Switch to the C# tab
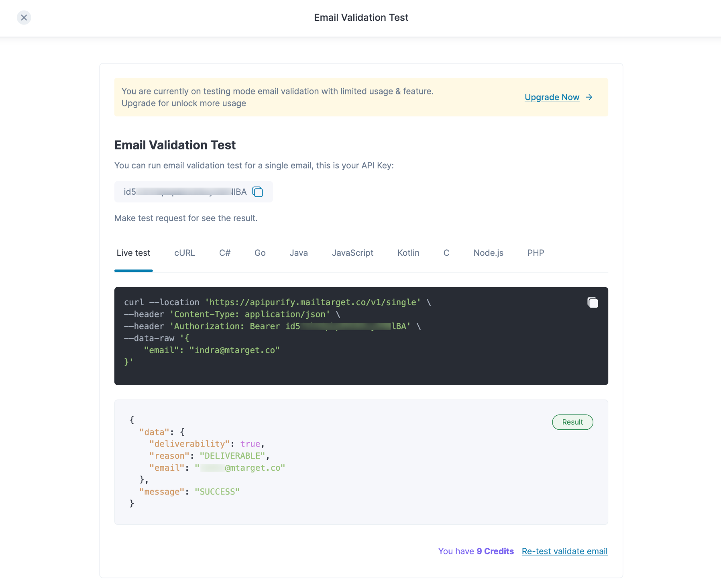721x588 pixels. tap(225, 253)
